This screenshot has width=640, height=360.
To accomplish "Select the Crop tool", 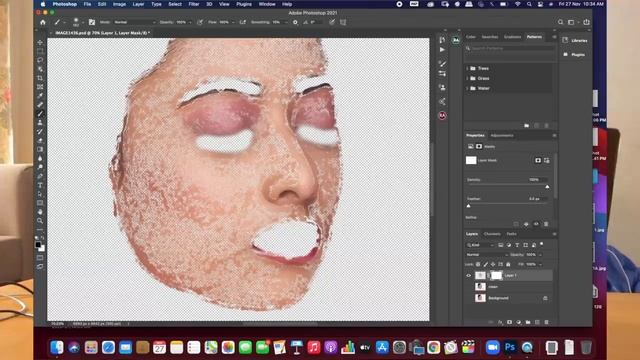I will pyautogui.click(x=40, y=78).
